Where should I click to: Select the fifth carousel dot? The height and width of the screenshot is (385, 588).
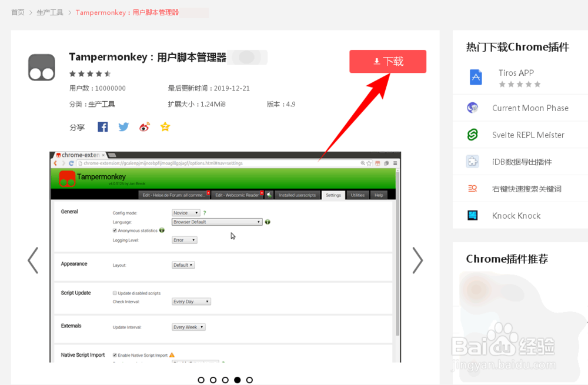[249, 380]
